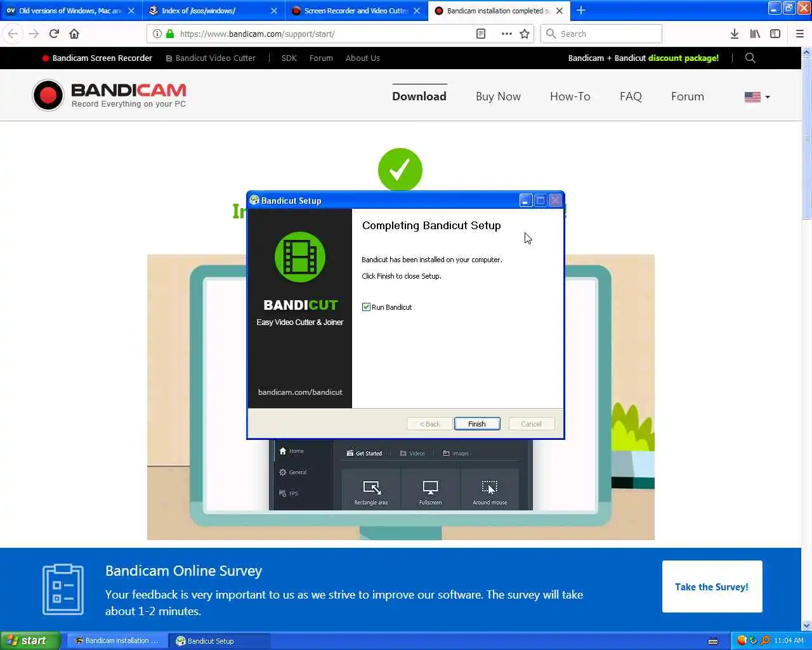Click Forum in the black top bar

pos(321,58)
